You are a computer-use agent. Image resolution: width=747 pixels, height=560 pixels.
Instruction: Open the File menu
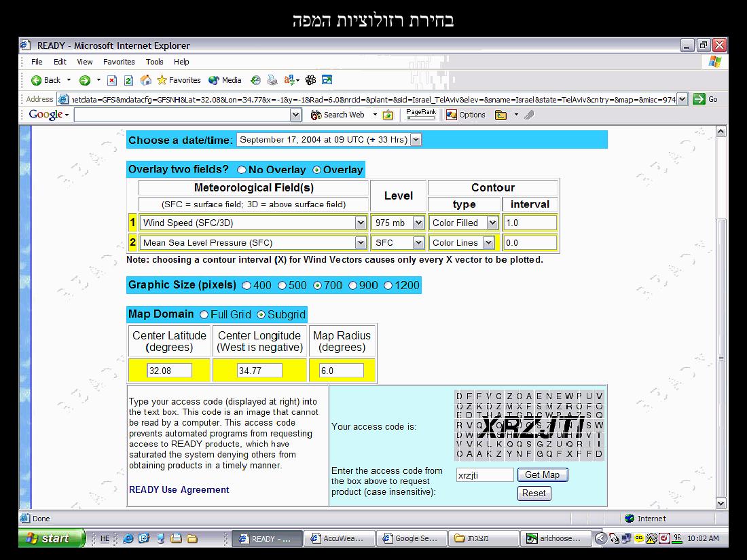(37, 62)
